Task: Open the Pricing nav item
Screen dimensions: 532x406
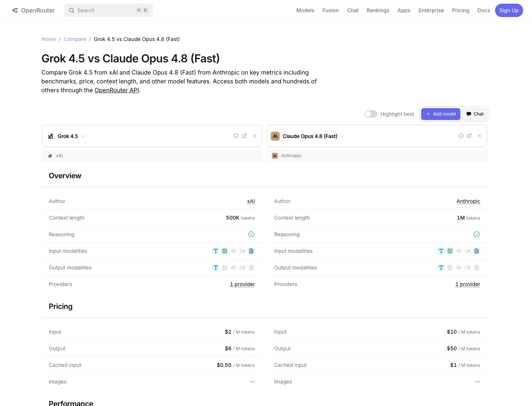Action: tap(461, 10)
